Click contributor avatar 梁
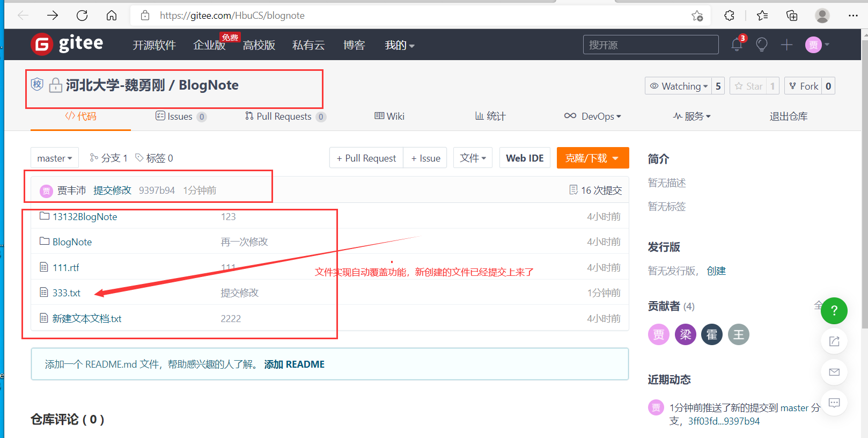The image size is (868, 438). coord(686,334)
